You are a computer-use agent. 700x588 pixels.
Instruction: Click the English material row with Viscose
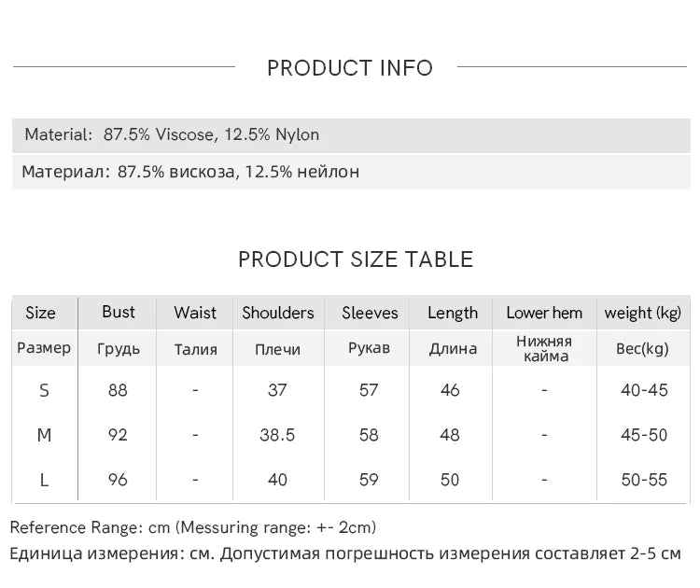[x=172, y=134]
